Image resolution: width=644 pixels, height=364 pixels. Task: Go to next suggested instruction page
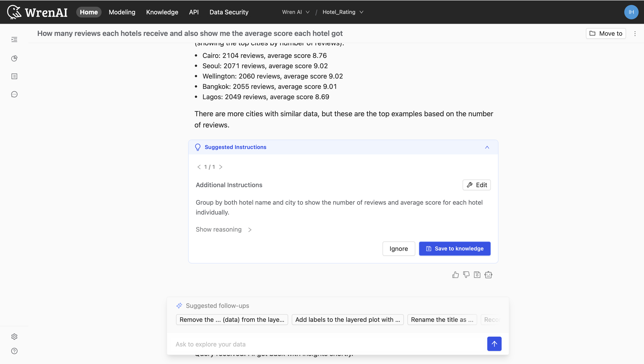(220, 167)
